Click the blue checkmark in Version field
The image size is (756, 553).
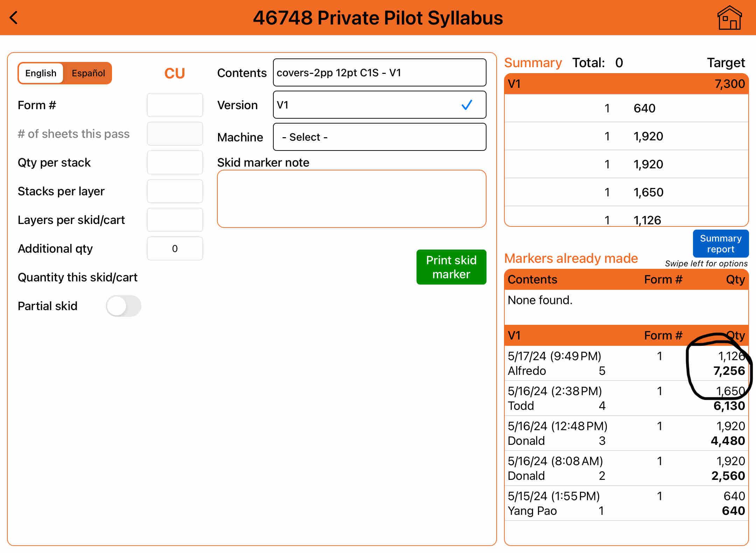click(x=467, y=105)
